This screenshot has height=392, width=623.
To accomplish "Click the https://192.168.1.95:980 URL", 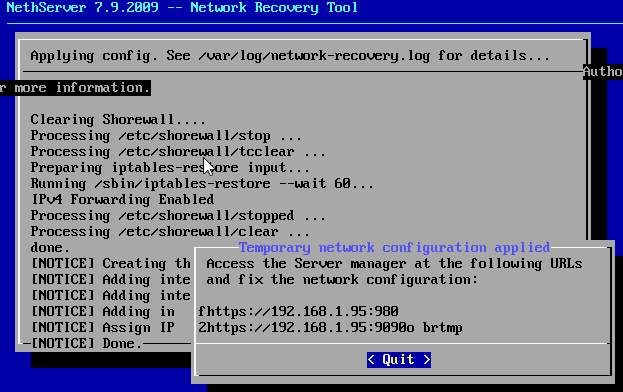I will [x=302, y=311].
